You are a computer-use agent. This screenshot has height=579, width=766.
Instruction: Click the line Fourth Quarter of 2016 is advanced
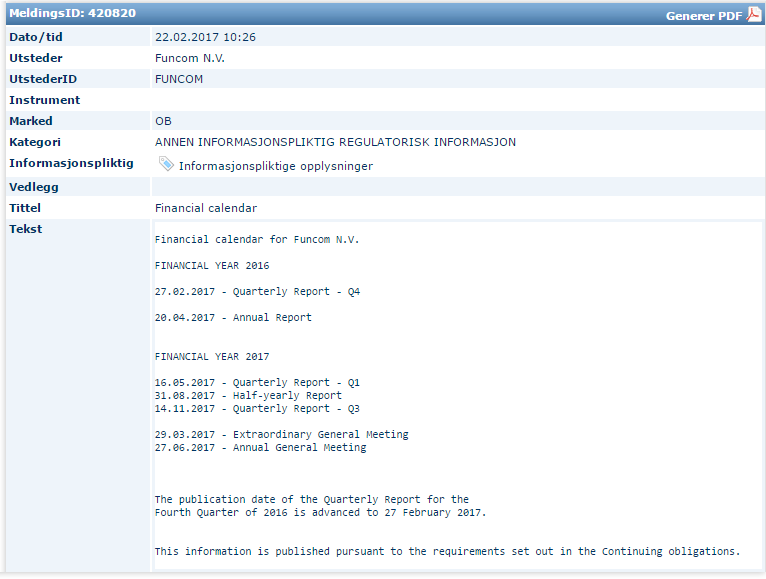(320, 513)
